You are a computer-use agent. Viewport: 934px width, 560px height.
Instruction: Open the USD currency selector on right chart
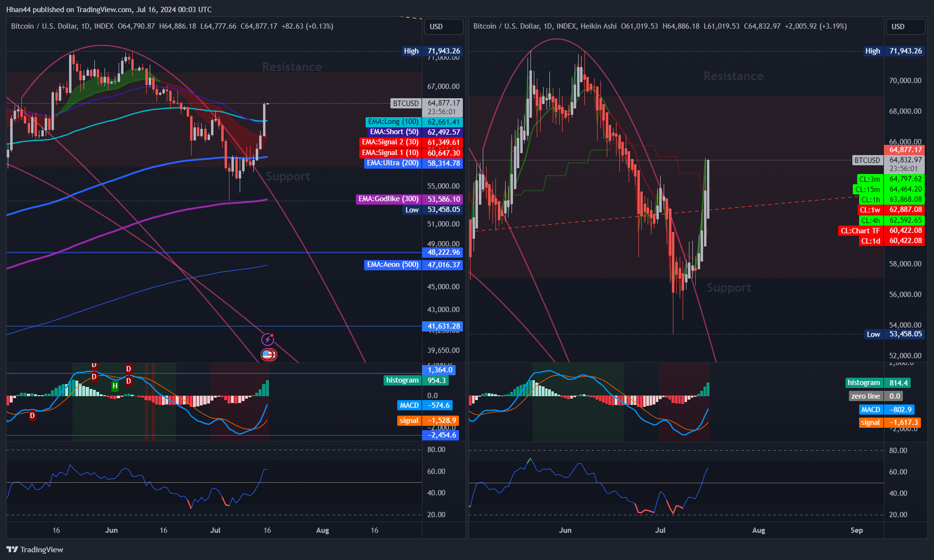click(905, 27)
